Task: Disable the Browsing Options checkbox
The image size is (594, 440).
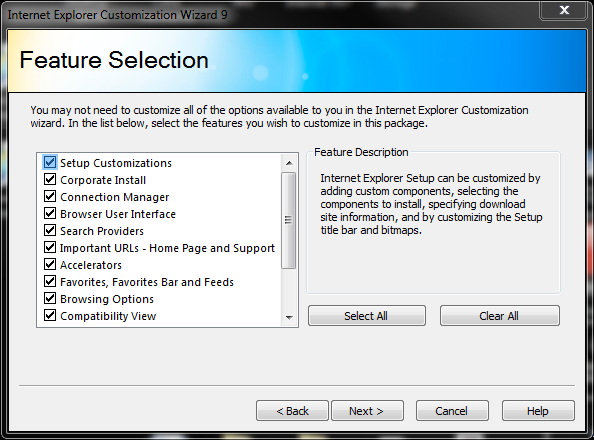Action: tap(50, 298)
